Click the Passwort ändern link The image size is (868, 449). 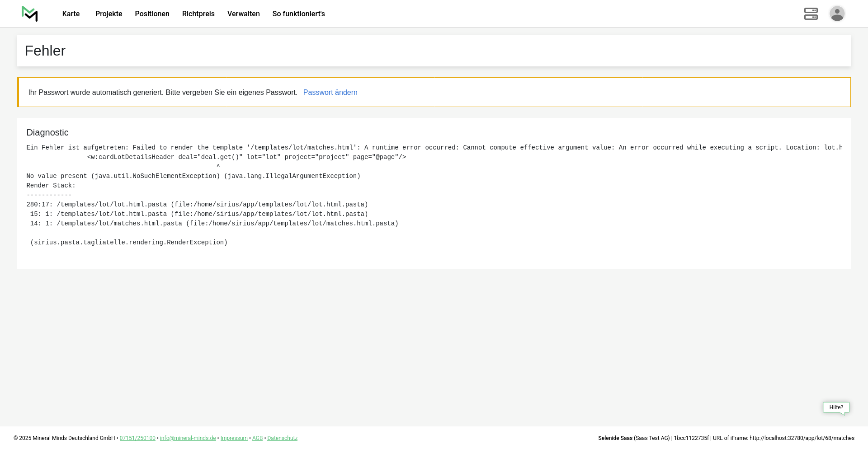(x=330, y=93)
